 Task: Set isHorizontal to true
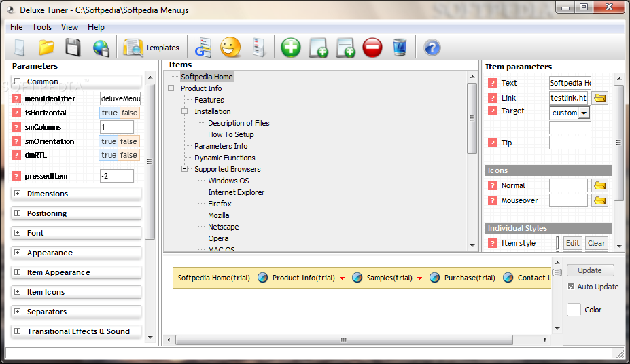[109, 113]
